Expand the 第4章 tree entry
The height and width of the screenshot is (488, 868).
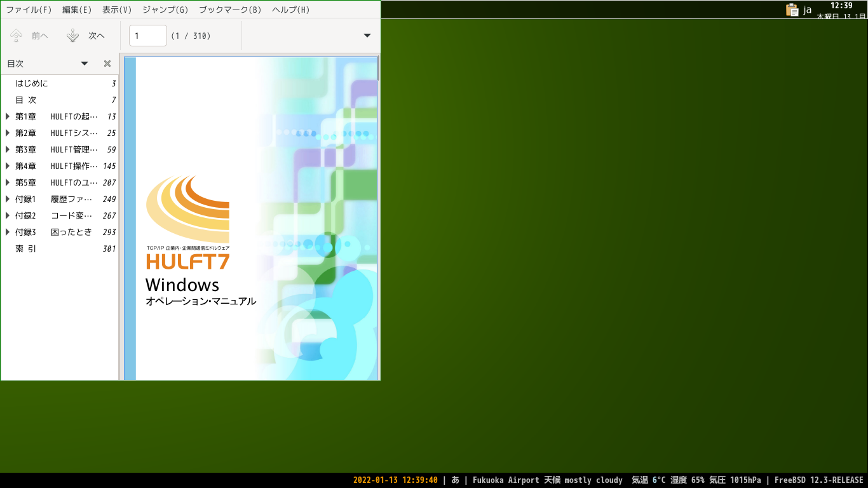point(8,166)
